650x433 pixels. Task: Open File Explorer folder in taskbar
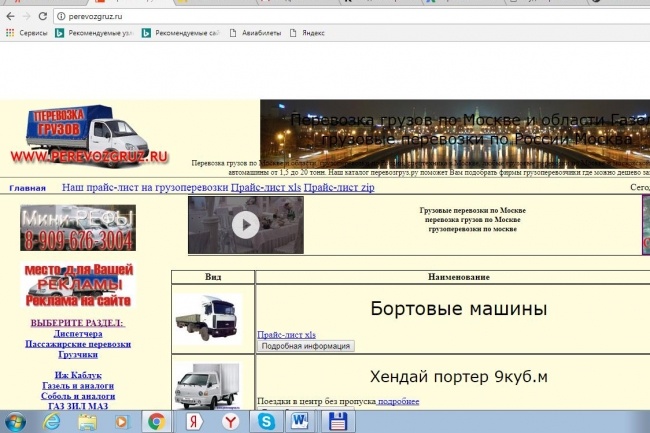pyautogui.click(x=87, y=422)
